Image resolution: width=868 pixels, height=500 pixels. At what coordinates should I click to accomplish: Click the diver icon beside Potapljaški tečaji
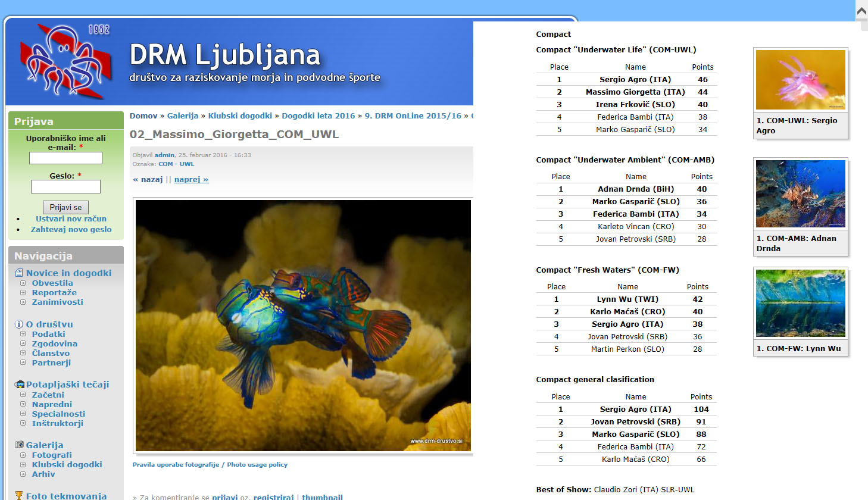(x=20, y=385)
